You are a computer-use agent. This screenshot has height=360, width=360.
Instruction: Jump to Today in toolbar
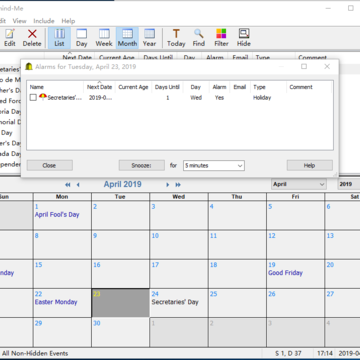point(176,38)
